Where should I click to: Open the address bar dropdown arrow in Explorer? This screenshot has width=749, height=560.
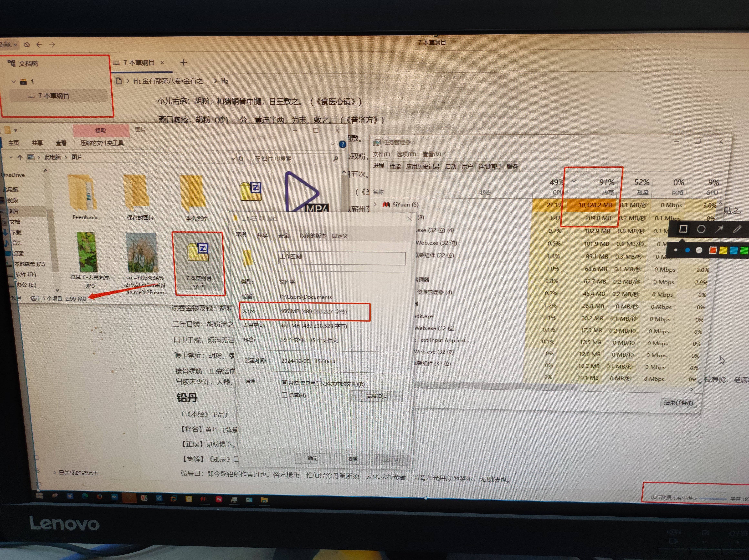[233, 158]
